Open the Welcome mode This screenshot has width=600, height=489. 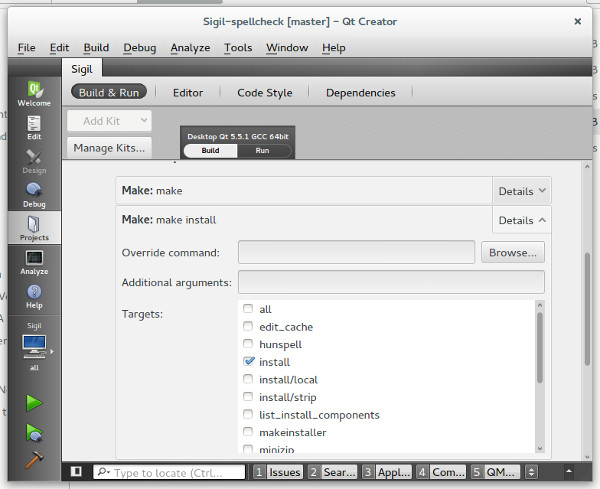(x=34, y=94)
